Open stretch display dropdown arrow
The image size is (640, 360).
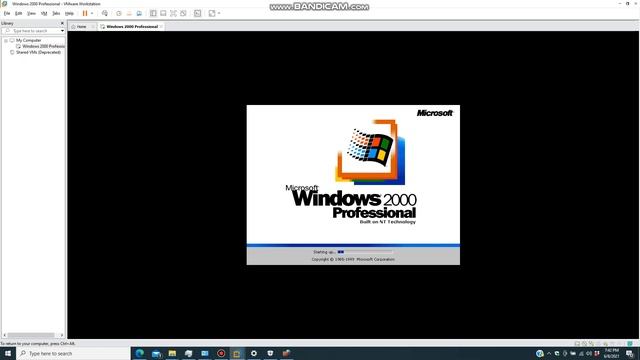(x=219, y=13)
